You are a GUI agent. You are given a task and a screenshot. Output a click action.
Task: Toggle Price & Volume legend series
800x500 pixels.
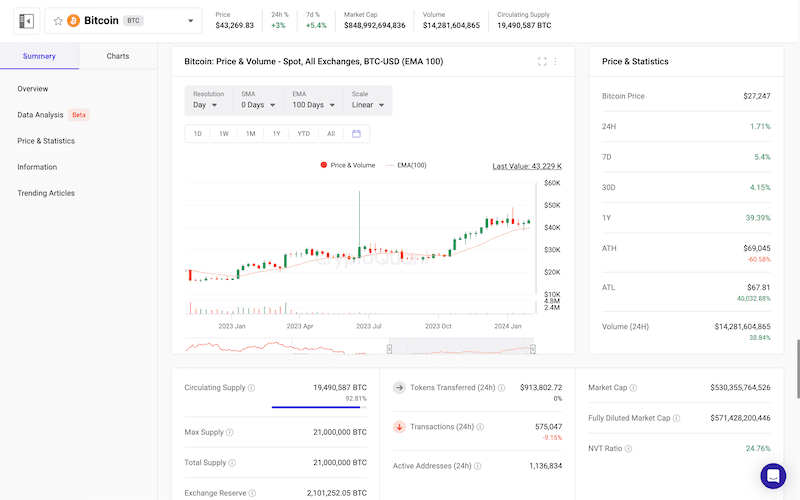347,165
